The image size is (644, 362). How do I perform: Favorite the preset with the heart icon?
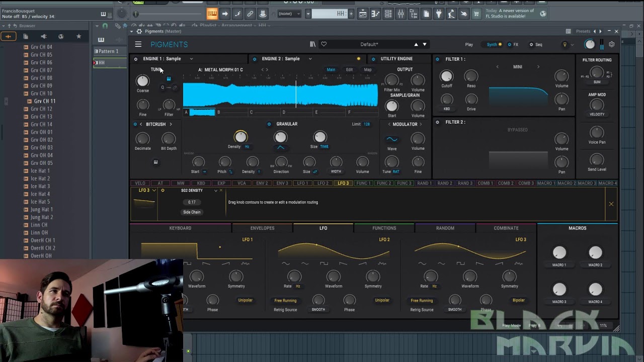(x=324, y=44)
